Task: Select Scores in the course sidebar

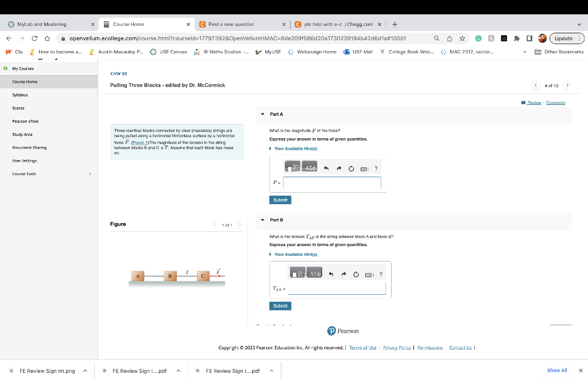Action: click(x=20, y=108)
